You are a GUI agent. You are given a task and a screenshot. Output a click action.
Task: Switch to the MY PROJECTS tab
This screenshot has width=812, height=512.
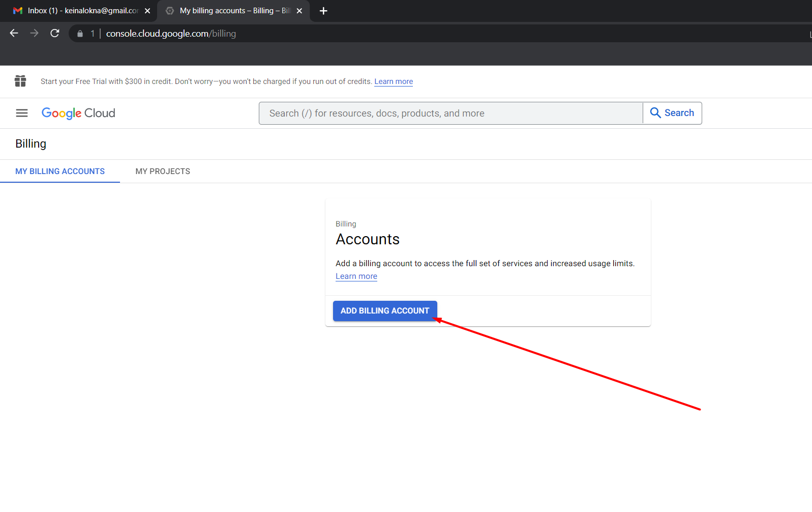tap(163, 172)
